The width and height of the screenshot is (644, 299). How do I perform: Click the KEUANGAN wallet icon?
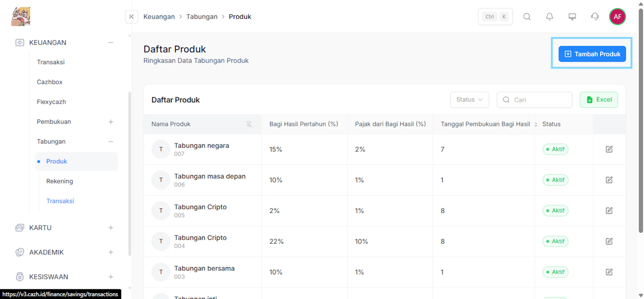coord(20,42)
